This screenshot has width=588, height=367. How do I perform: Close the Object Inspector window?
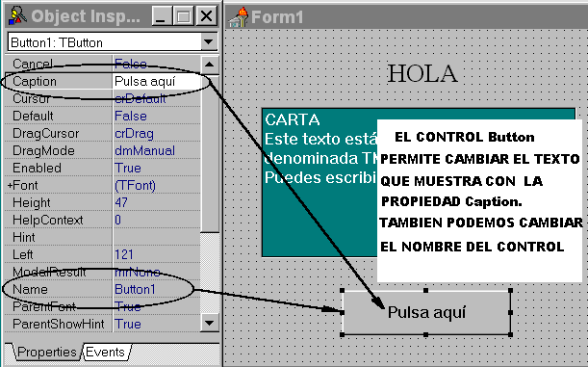[206, 16]
